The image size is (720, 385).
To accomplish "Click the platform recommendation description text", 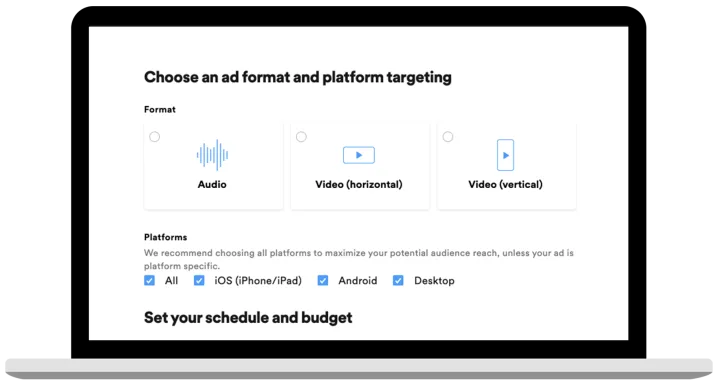I will (x=359, y=259).
